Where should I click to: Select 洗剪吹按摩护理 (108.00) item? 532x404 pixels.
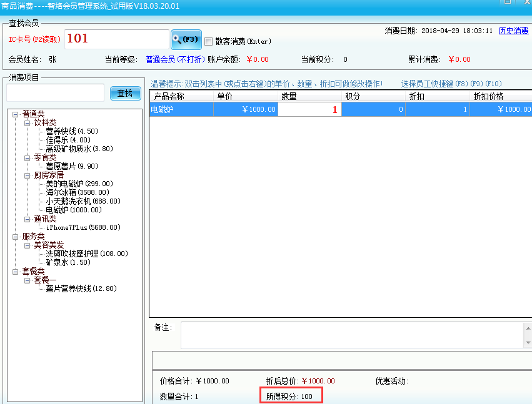[x=87, y=254]
